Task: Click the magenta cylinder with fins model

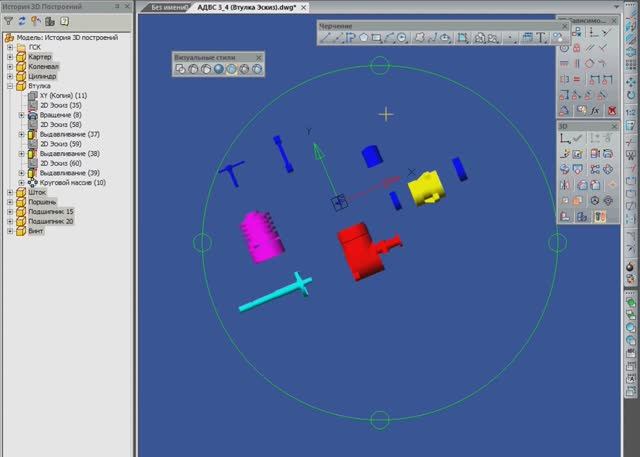Action: click(x=262, y=237)
